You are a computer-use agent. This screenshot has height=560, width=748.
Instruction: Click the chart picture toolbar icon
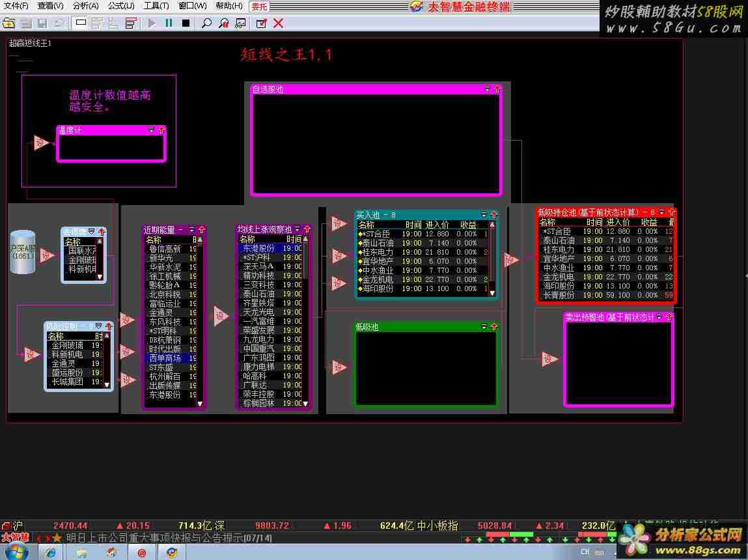click(x=240, y=23)
